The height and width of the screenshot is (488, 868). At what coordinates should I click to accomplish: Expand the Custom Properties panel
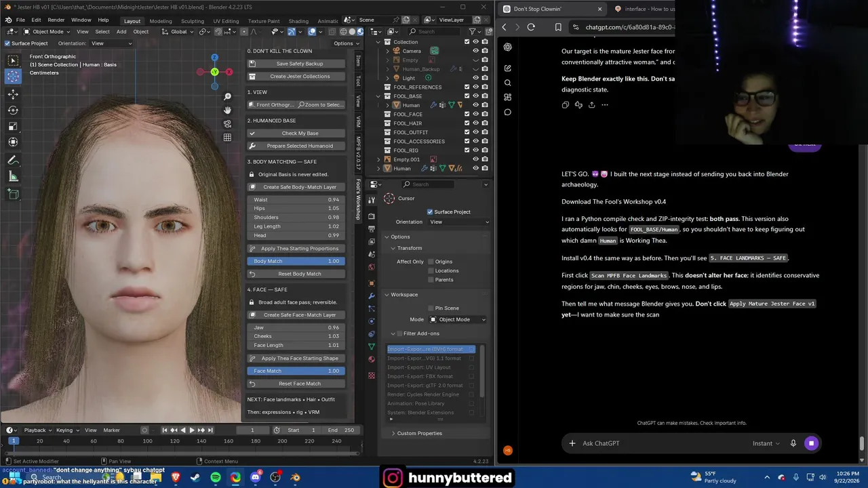[x=419, y=433]
